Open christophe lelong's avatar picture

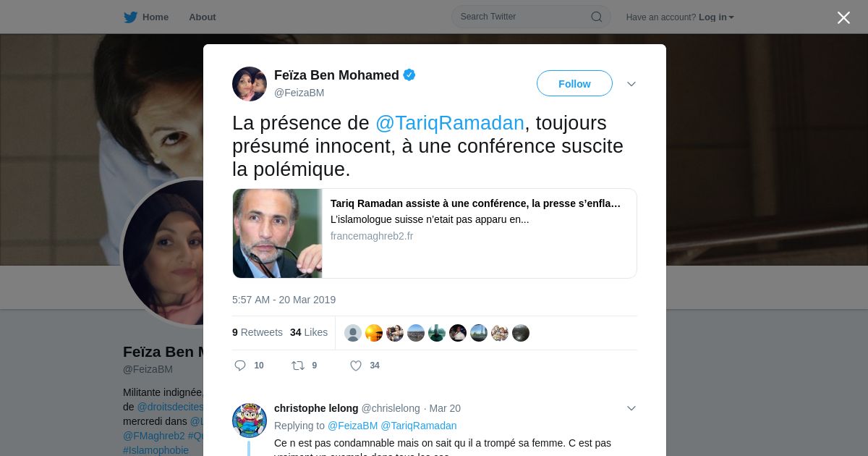pos(250,421)
